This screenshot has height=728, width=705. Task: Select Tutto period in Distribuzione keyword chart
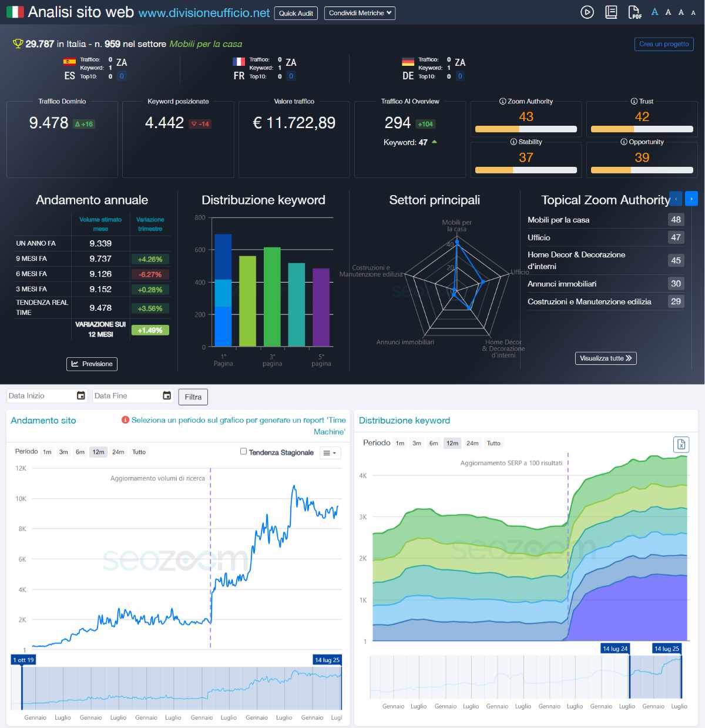pos(493,444)
